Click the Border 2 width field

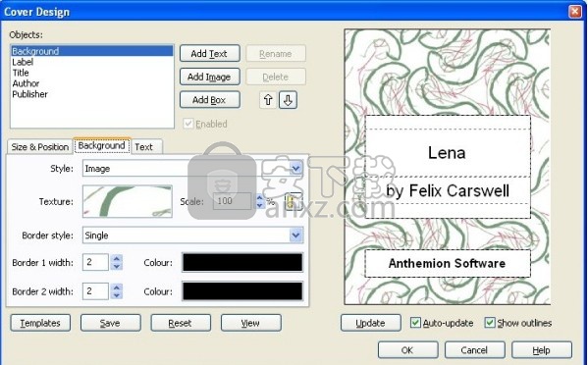95,291
